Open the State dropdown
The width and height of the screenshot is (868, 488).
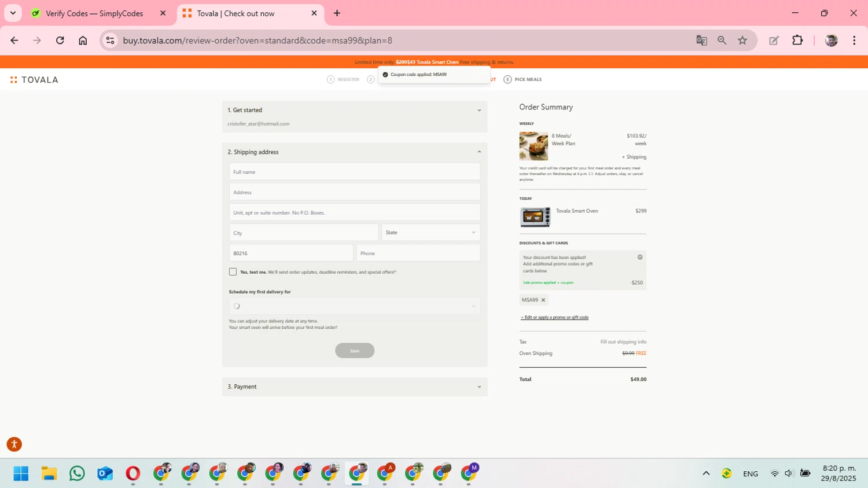point(431,233)
